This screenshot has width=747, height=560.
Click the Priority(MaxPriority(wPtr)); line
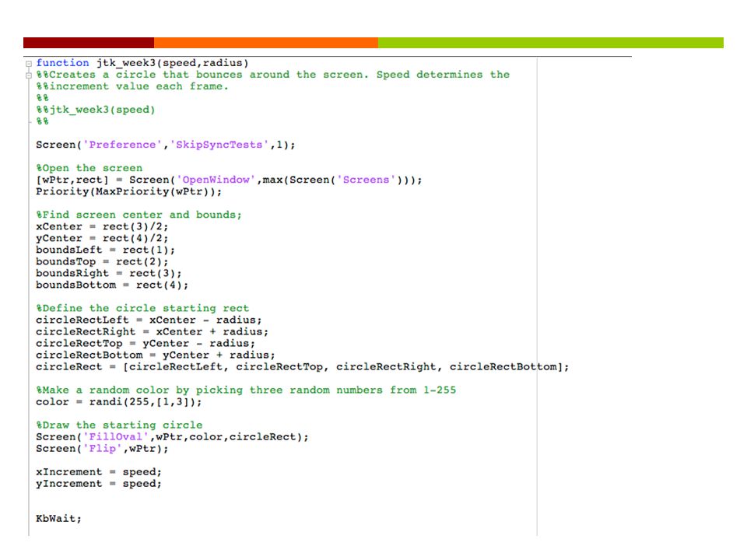[129, 191]
